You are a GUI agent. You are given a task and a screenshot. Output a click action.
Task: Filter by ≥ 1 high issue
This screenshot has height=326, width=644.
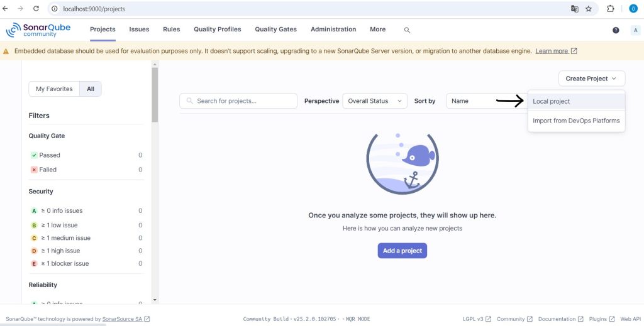click(86, 251)
